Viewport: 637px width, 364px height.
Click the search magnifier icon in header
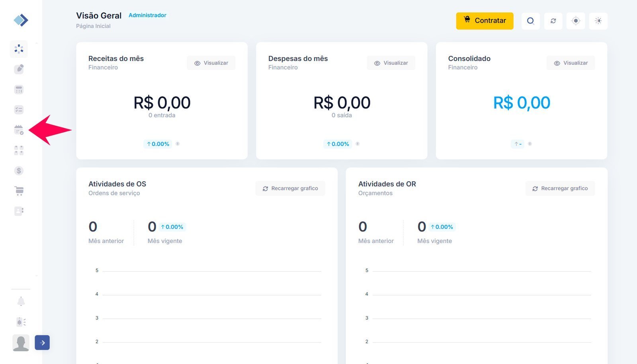530,21
